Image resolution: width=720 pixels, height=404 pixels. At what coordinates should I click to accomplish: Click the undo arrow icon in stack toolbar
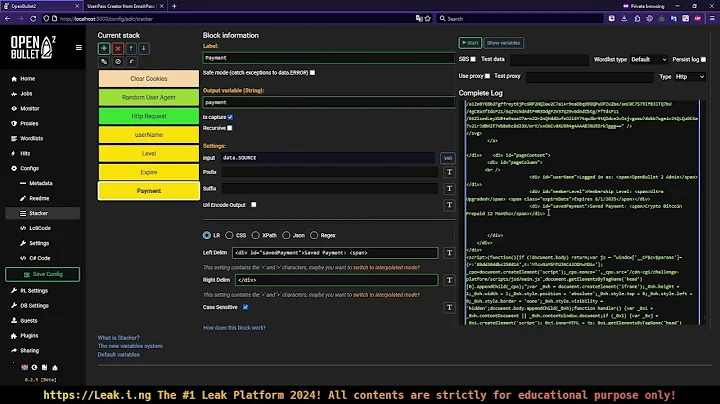click(x=132, y=62)
